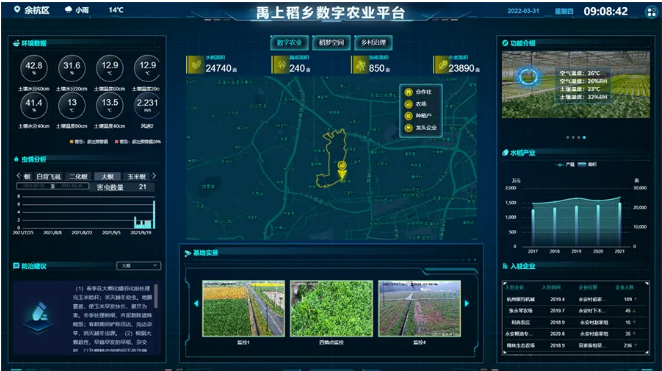Click the 入驻企业 panel header icon
The height and width of the screenshot is (371, 662).
click(505, 266)
